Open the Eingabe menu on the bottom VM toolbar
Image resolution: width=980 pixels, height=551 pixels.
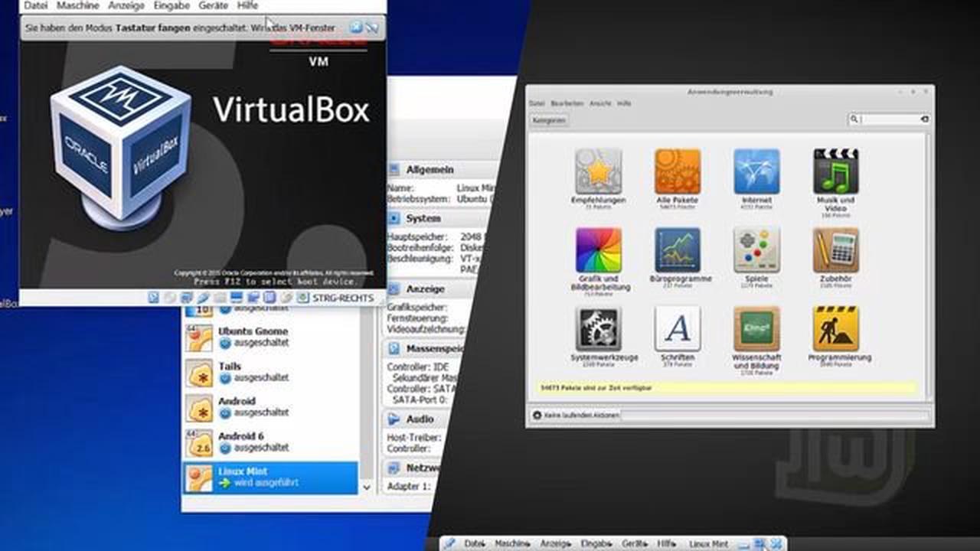point(596,543)
